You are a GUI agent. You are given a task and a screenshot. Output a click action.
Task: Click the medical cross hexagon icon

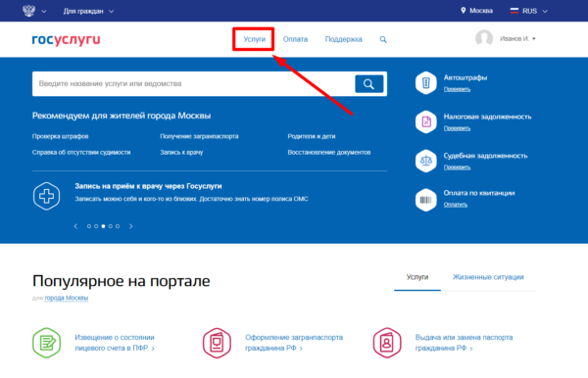(x=46, y=196)
